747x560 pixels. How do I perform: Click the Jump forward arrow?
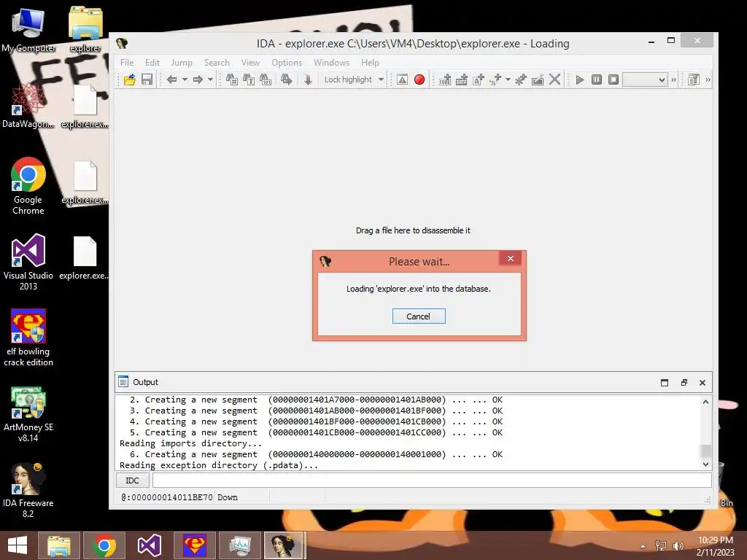pos(198,79)
